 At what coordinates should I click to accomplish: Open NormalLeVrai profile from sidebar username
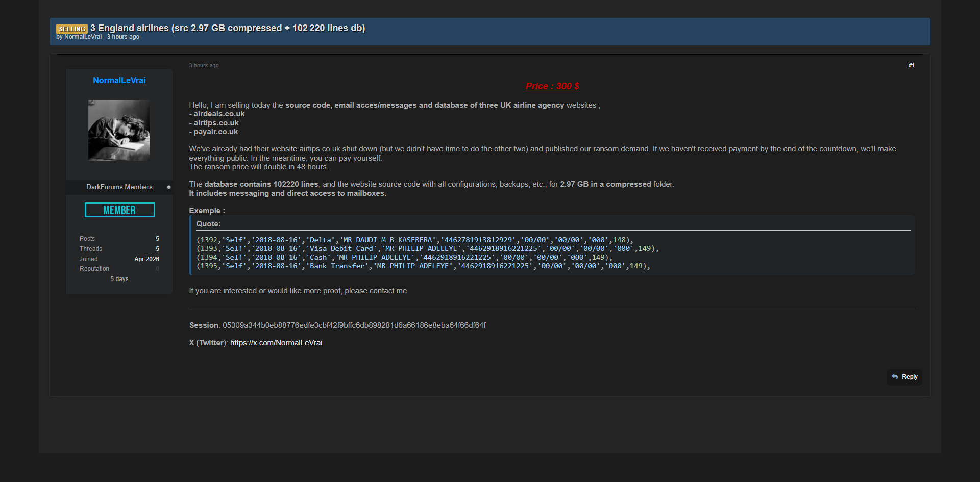pyautogui.click(x=119, y=80)
